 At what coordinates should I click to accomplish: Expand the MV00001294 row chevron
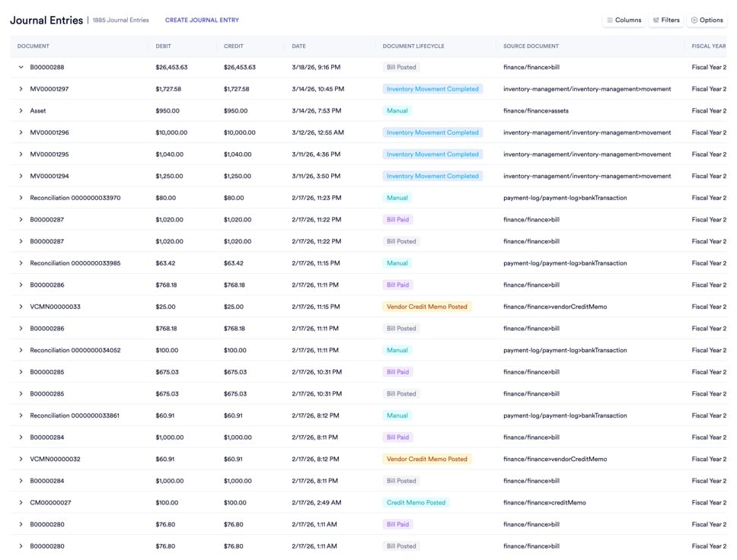coord(21,177)
